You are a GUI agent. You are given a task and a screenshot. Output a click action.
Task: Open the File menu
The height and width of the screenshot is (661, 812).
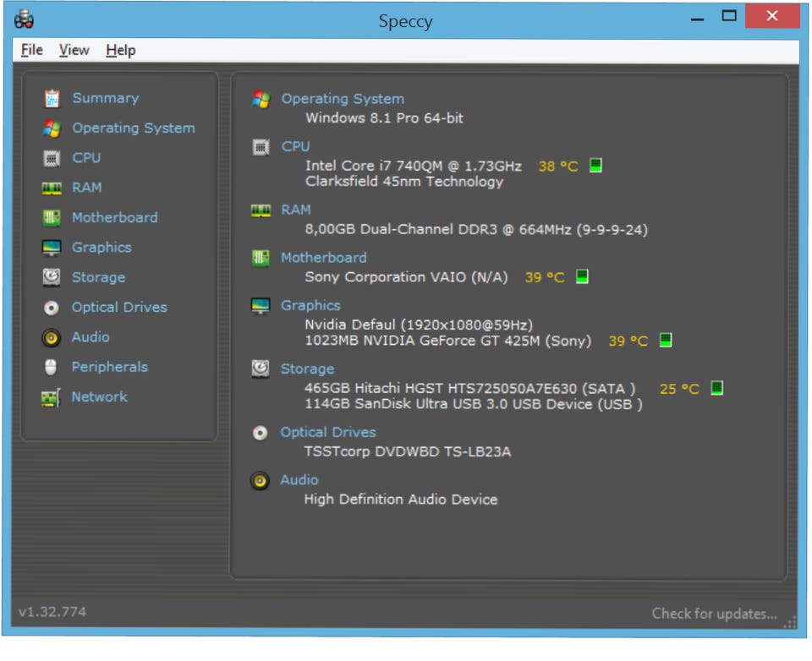click(32, 51)
